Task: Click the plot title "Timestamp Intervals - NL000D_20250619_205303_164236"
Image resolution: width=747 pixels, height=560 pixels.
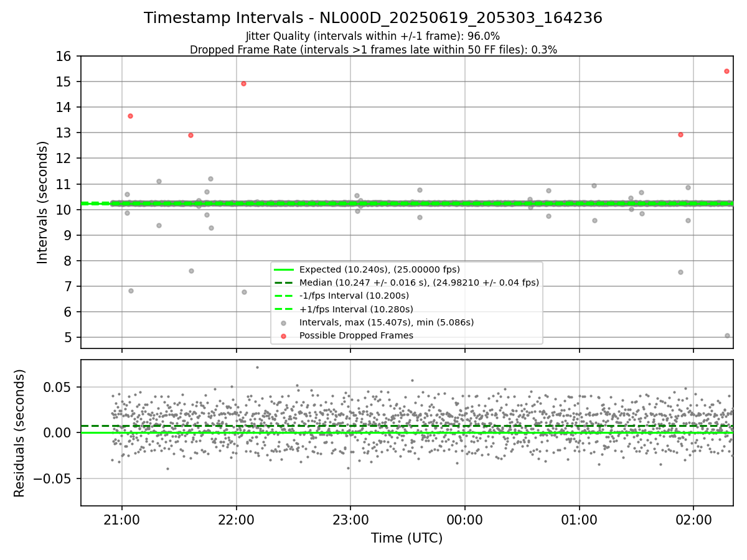Action: (373, 18)
